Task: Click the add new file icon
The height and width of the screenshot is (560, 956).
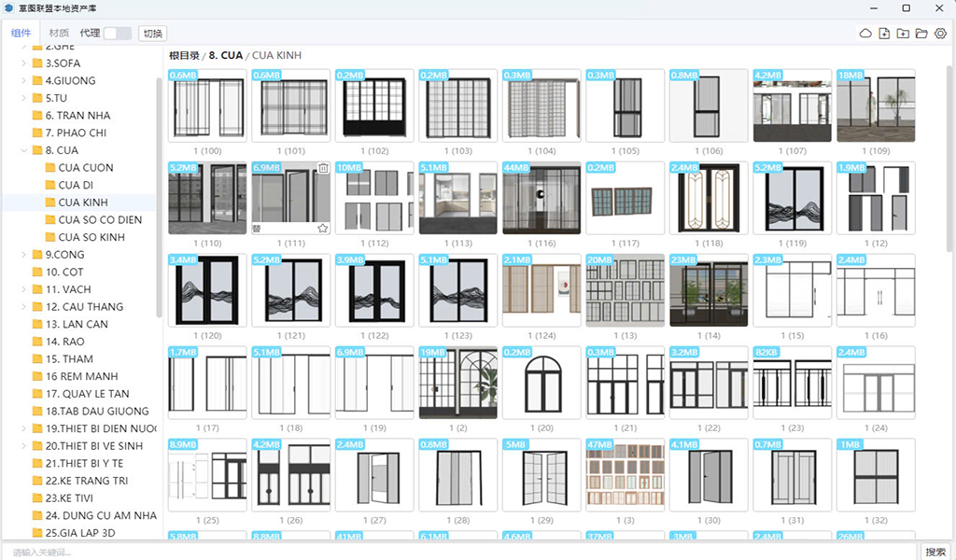Action: click(884, 34)
